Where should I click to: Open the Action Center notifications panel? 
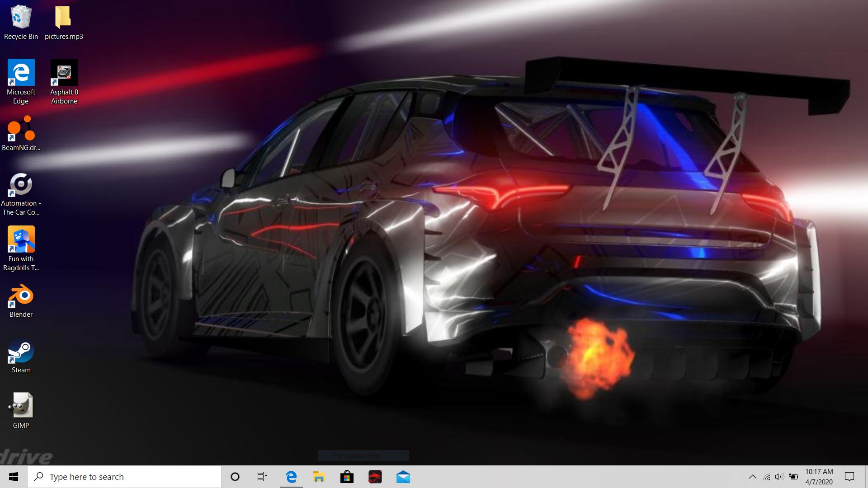click(x=849, y=477)
